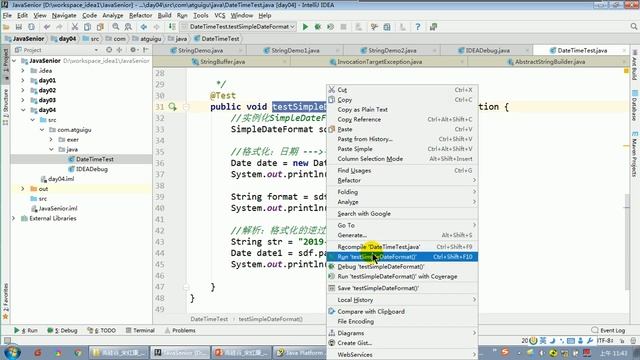This screenshot has width=640, height=360.
Task: Select Copy Reference in context menu
Action: [x=402, y=120]
